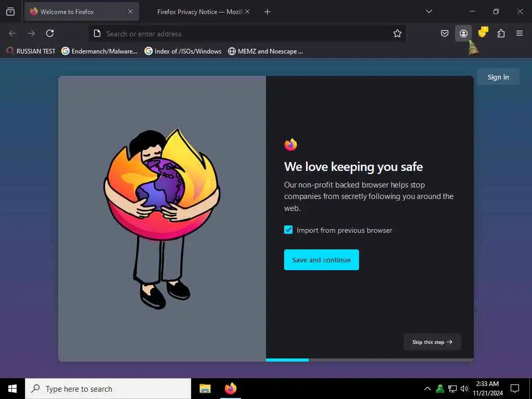Reload the current page
The height and width of the screenshot is (399, 532).
pyautogui.click(x=50, y=33)
